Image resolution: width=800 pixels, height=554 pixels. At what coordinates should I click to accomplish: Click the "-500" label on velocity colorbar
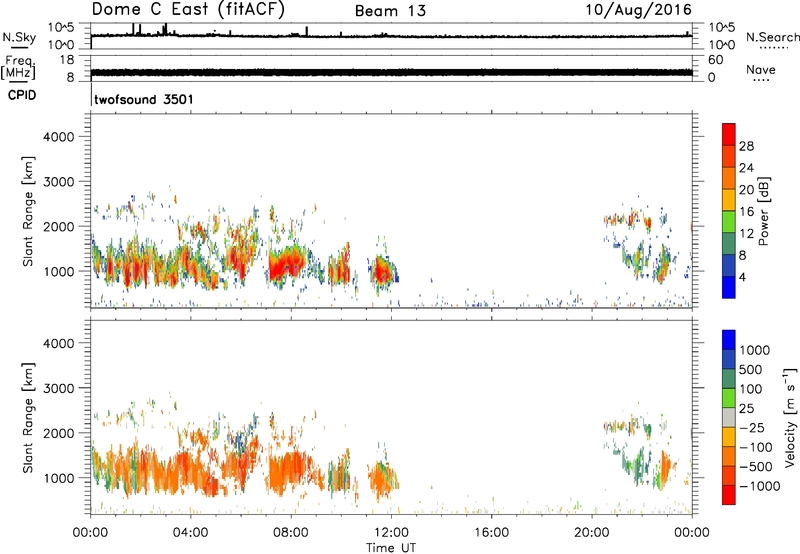[756, 467]
